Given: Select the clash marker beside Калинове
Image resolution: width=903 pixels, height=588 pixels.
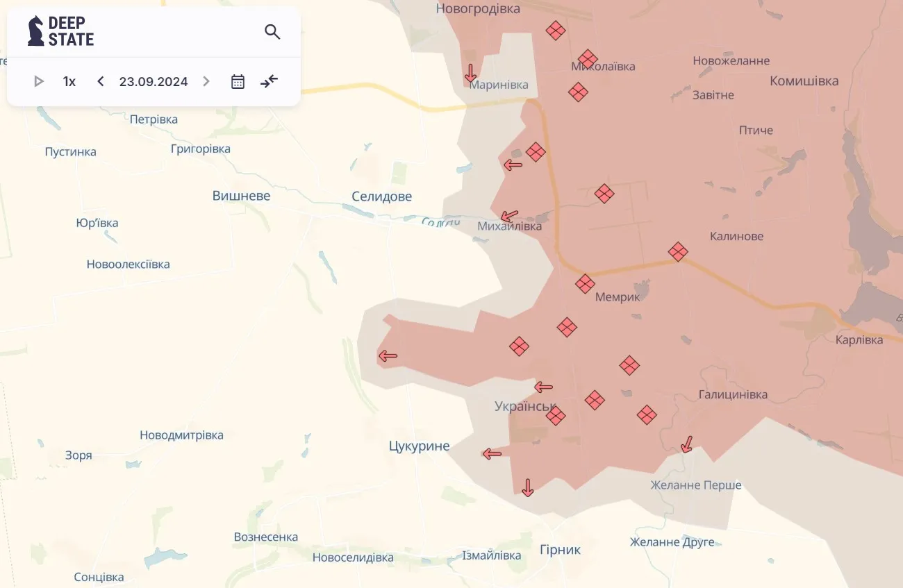Looking at the screenshot, I should 678,252.
